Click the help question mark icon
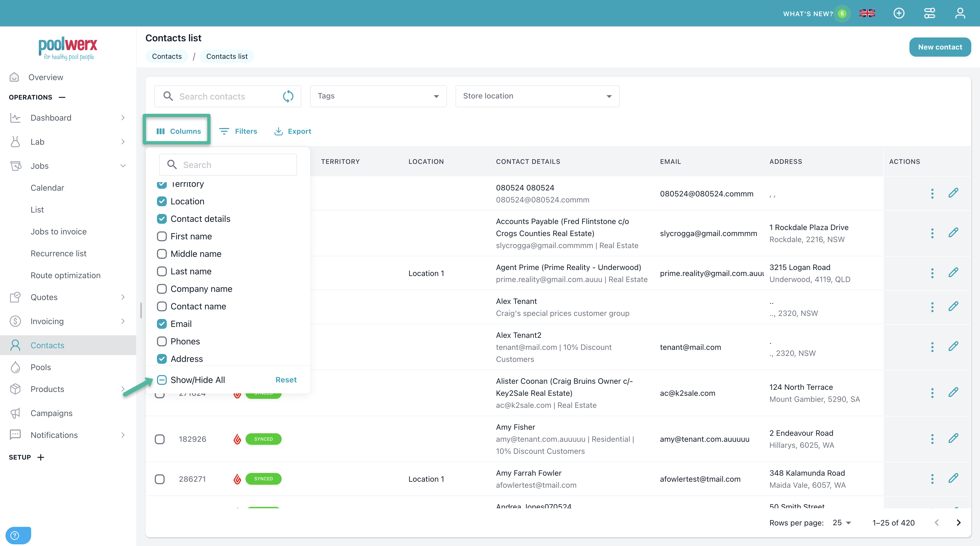This screenshot has height=546, width=980. pos(15,535)
